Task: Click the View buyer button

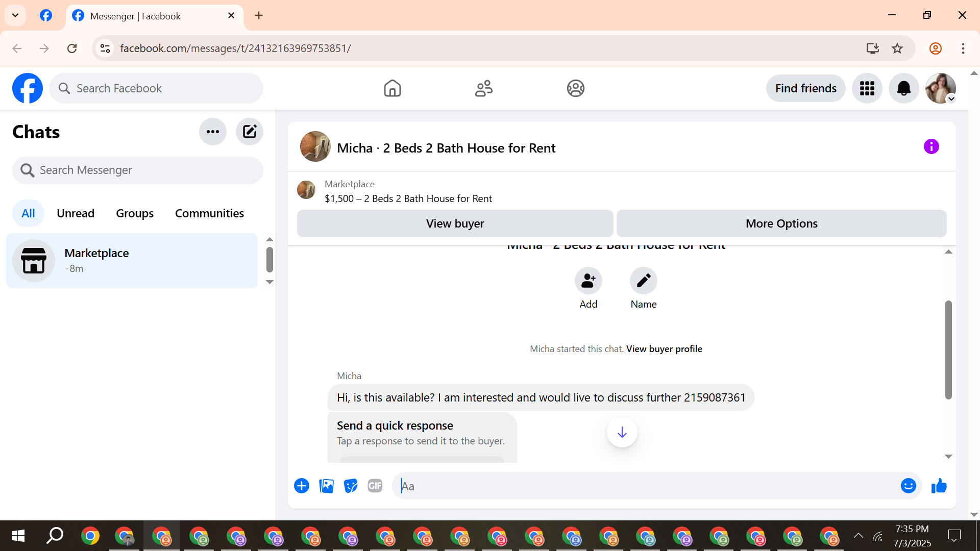Action: [455, 223]
